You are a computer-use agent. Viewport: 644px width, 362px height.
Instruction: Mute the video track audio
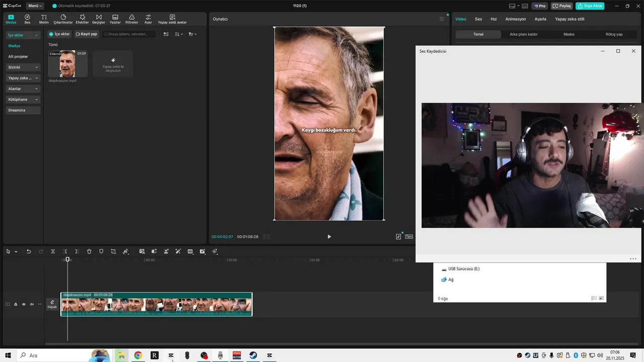coord(32,304)
